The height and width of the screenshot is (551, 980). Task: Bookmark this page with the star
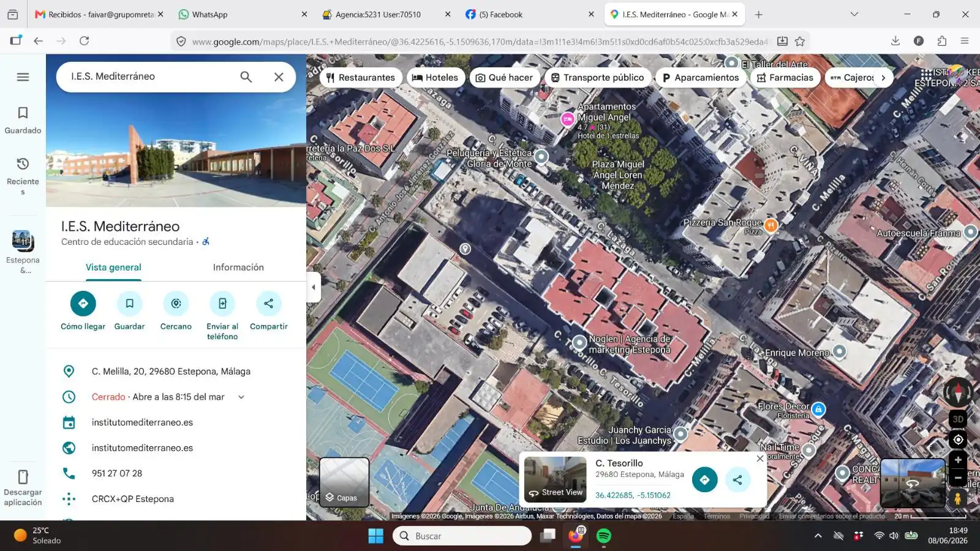click(x=800, y=41)
